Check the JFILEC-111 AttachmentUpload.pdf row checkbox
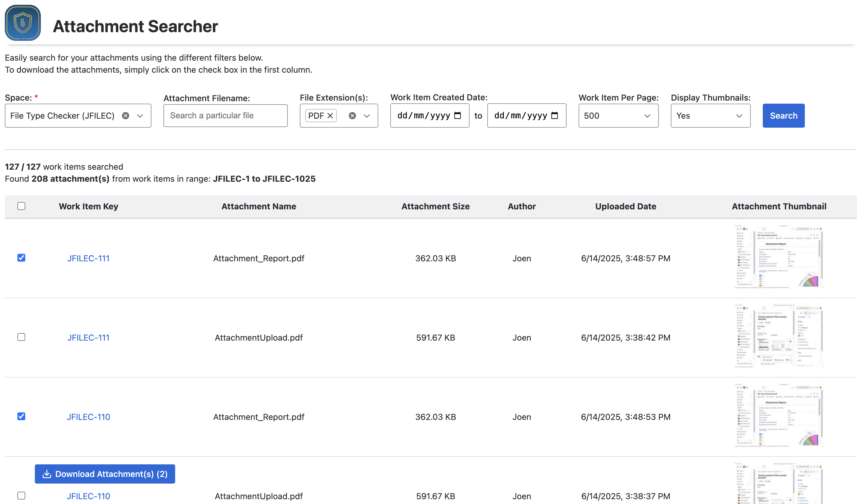864x504 pixels. tap(21, 337)
